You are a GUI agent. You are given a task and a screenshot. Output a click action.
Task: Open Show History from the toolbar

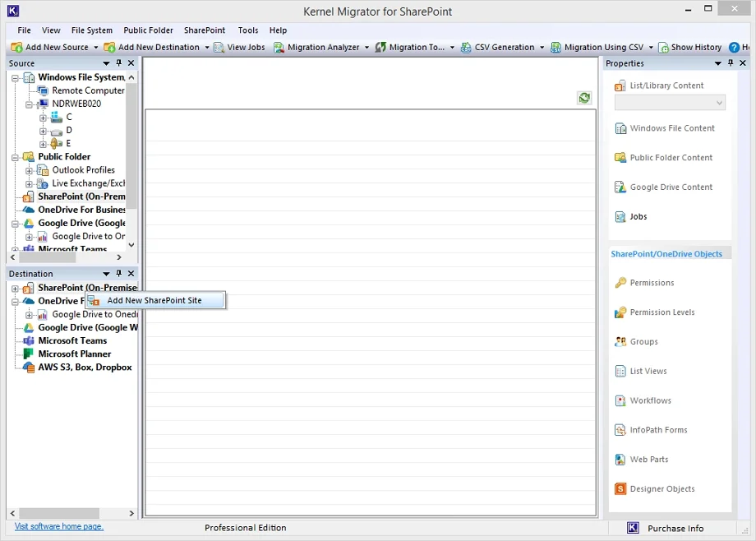tap(690, 48)
